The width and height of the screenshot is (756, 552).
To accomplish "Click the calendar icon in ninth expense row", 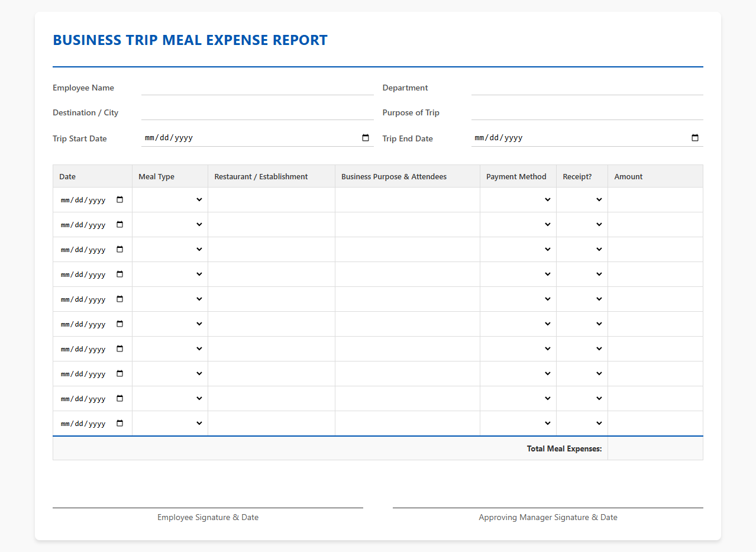I will point(120,399).
